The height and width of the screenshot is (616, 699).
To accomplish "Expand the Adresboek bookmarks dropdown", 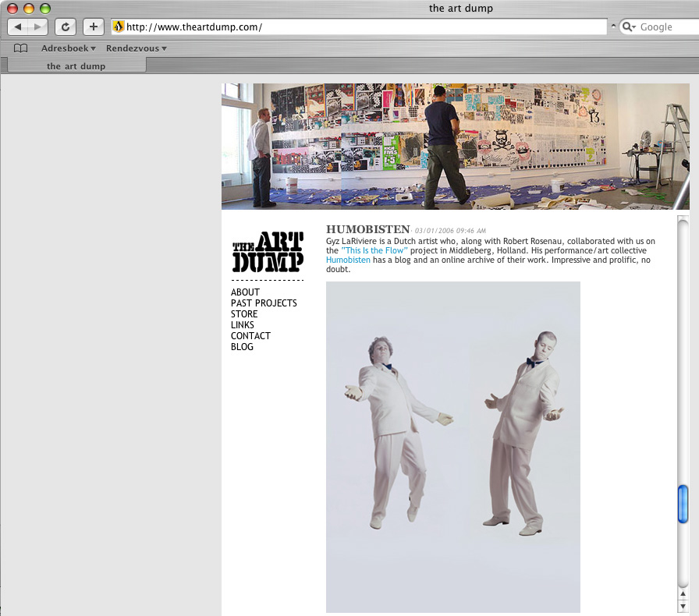I will (68, 48).
